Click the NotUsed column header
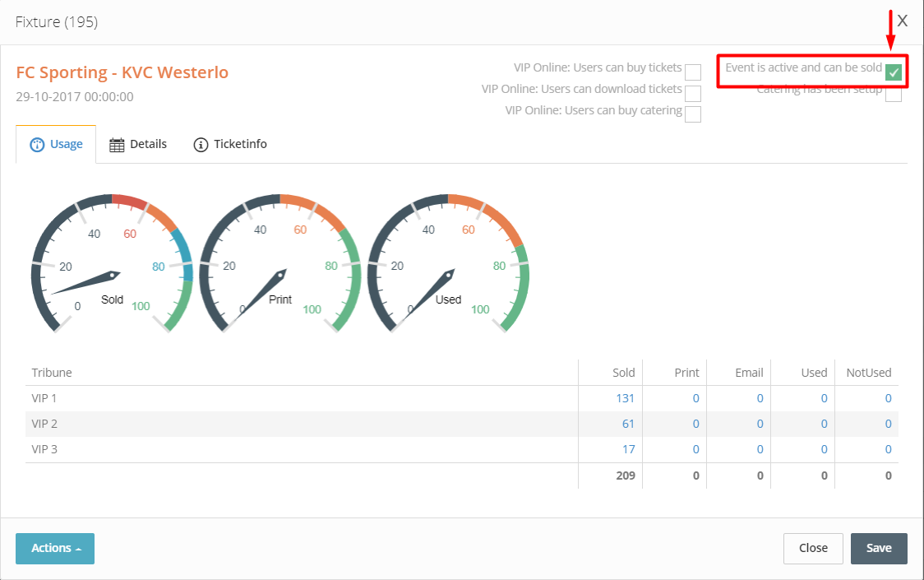The height and width of the screenshot is (580, 924). (x=869, y=373)
